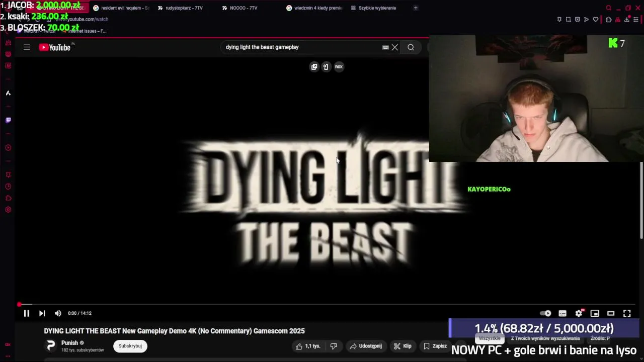644x362 pixels.
Task: Clear the YouTube search query
Action: pos(395,47)
